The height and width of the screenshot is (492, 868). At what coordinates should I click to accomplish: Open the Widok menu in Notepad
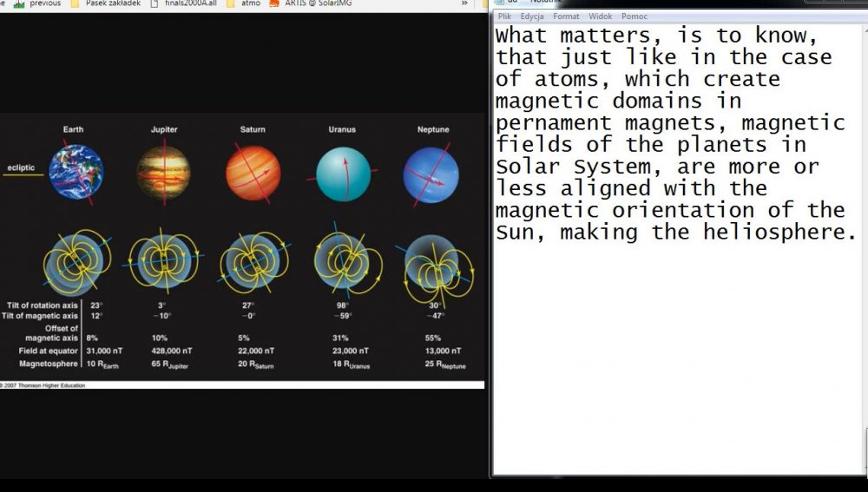[x=600, y=16]
